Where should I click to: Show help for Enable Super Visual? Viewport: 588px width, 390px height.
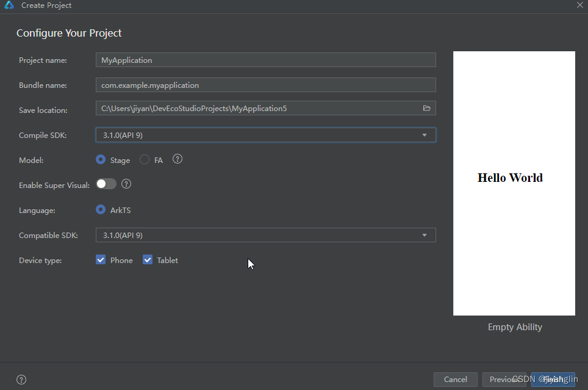click(126, 184)
